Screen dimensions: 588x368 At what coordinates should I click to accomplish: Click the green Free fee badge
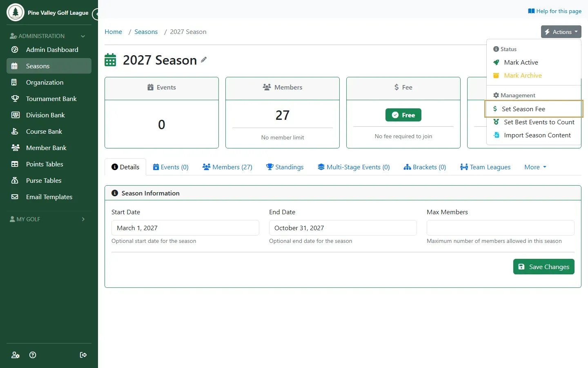(403, 115)
